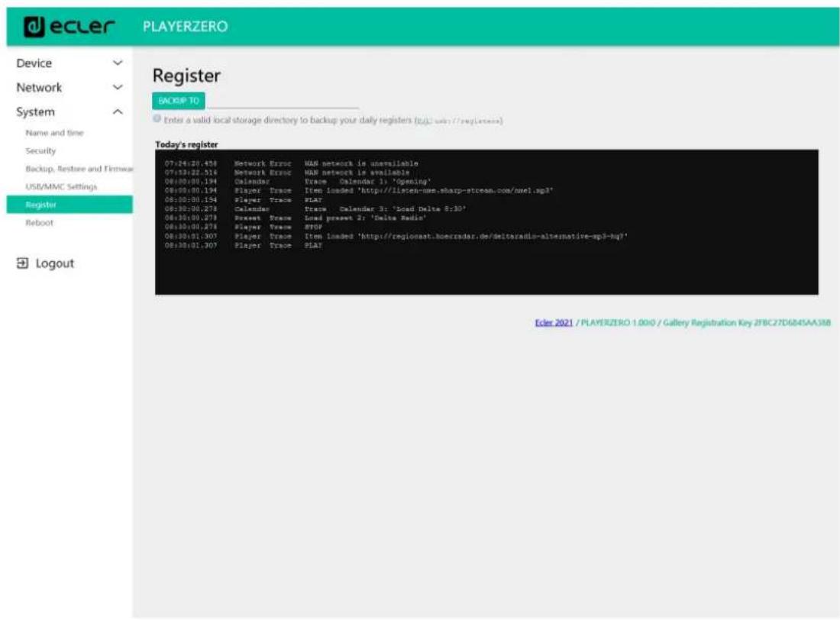The height and width of the screenshot is (620, 840).
Task: Expand the Network section chevron
Action: (117, 87)
